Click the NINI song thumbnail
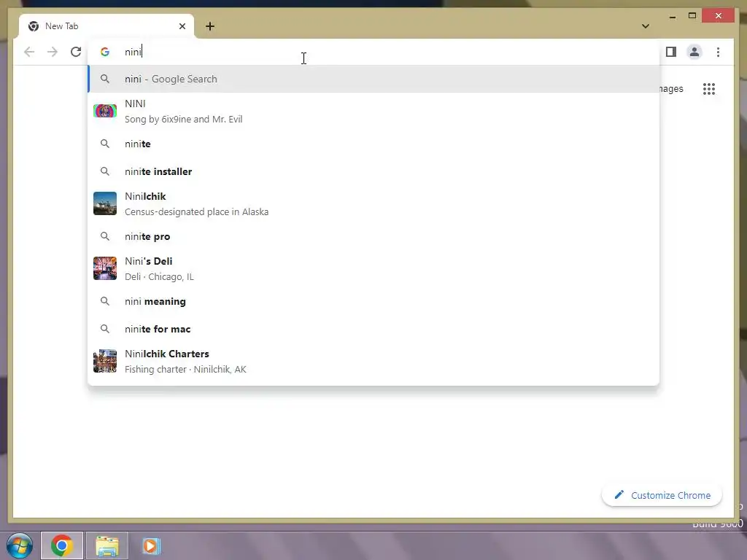Image resolution: width=747 pixels, height=560 pixels. [x=105, y=111]
